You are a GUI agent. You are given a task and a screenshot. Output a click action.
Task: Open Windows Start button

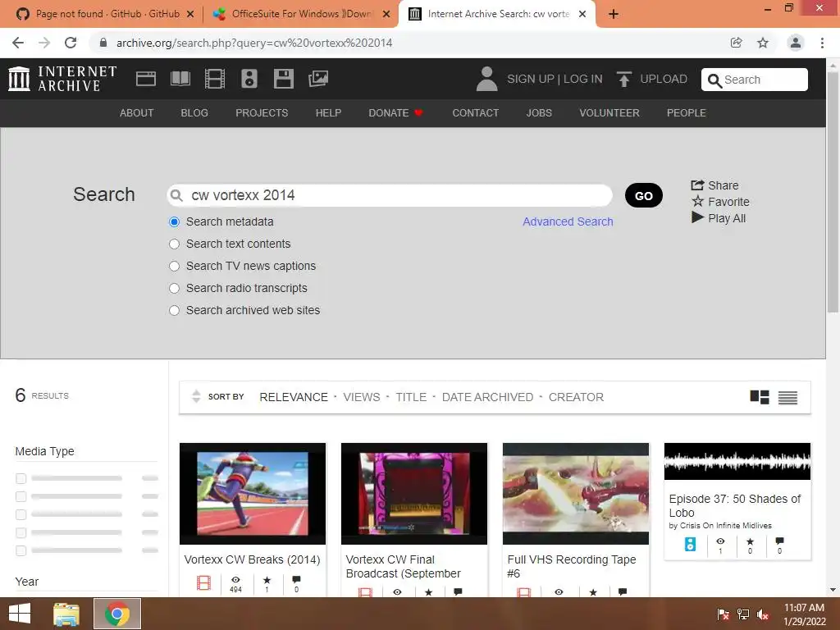tap(20, 614)
